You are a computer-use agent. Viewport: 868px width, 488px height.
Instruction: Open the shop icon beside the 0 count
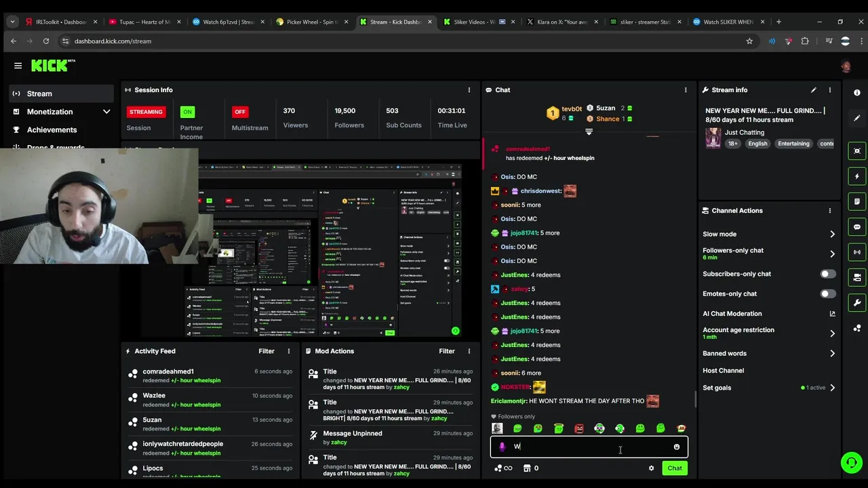click(x=527, y=468)
